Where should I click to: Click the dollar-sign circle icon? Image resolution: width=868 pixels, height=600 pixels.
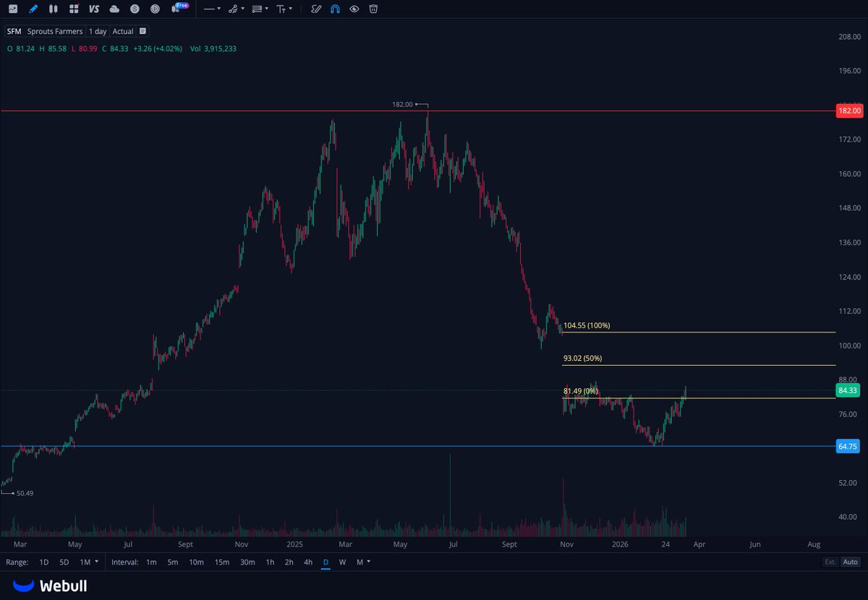coord(135,9)
